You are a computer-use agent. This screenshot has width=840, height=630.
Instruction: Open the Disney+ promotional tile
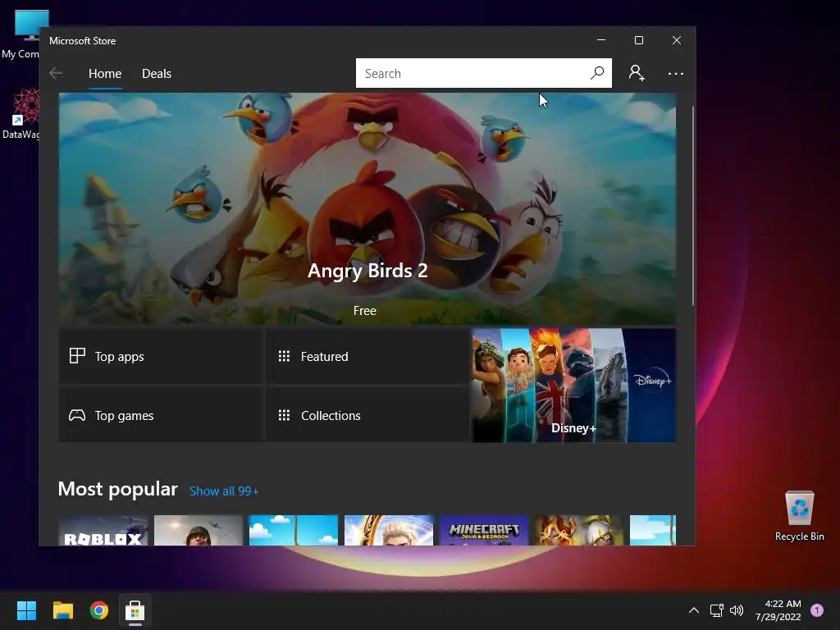point(573,386)
